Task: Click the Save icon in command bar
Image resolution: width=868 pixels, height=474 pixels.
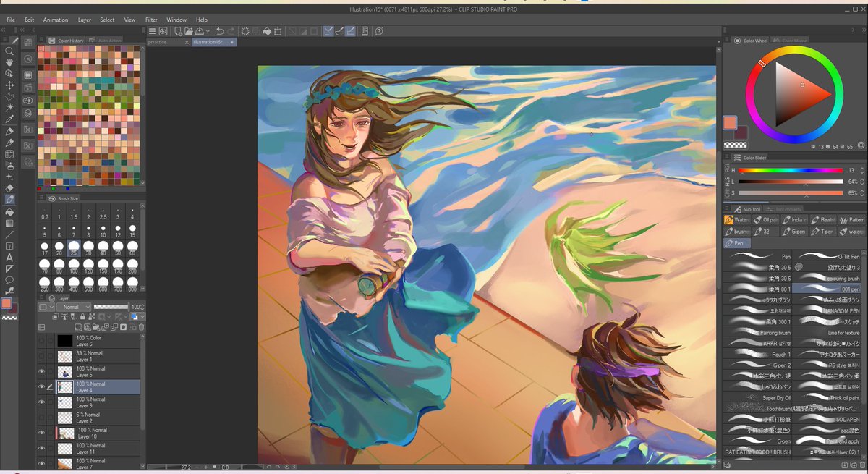Action: coord(200,31)
